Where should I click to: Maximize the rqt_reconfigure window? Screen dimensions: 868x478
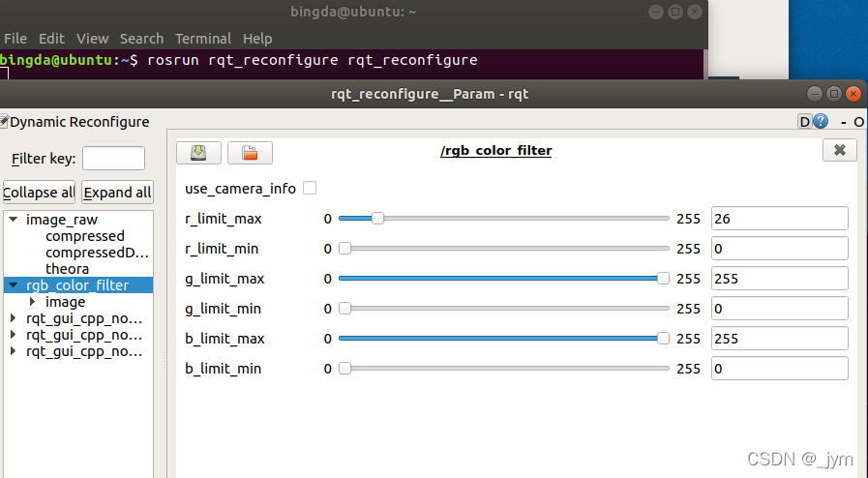[834, 94]
